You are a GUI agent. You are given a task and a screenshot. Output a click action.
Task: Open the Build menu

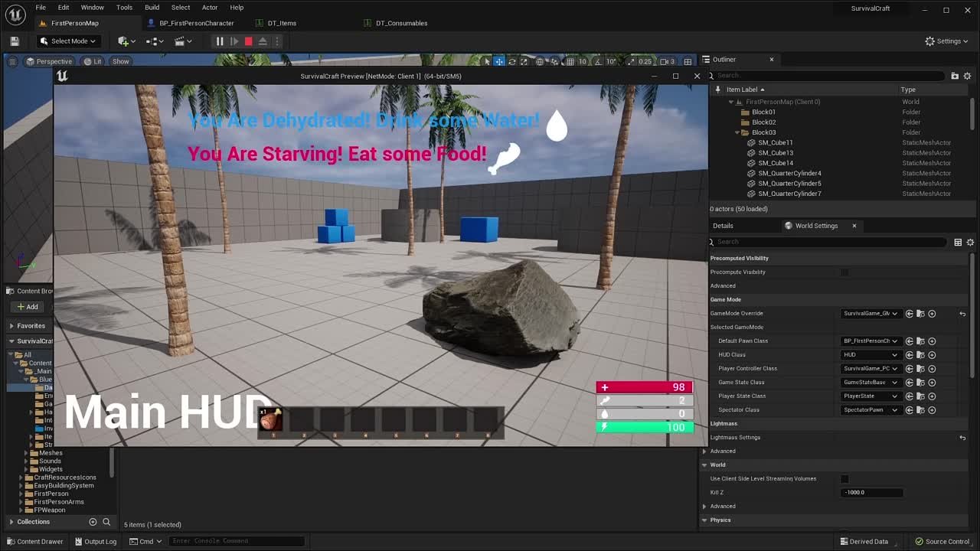pyautogui.click(x=152, y=7)
